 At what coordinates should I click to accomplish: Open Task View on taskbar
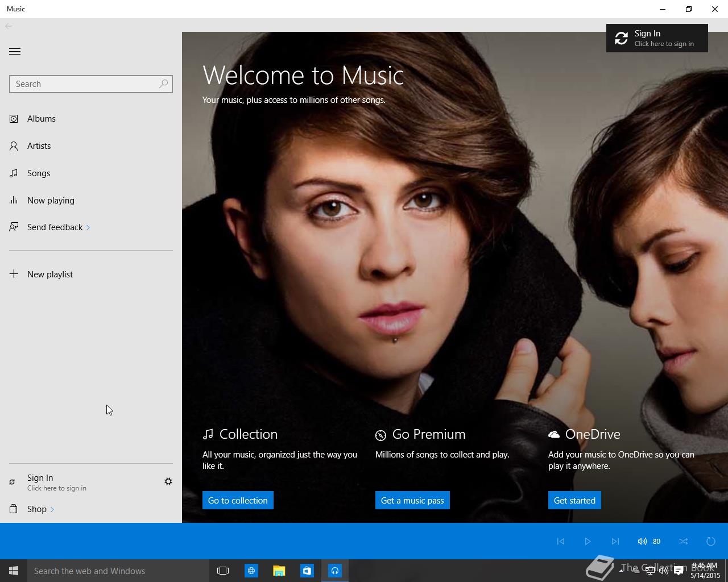click(x=223, y=571)
